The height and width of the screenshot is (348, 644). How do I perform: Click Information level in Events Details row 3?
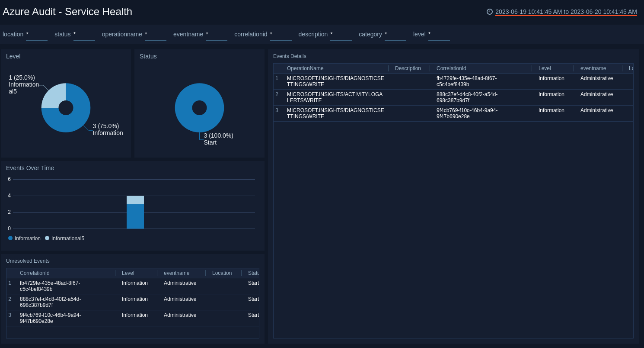point(552,110)
